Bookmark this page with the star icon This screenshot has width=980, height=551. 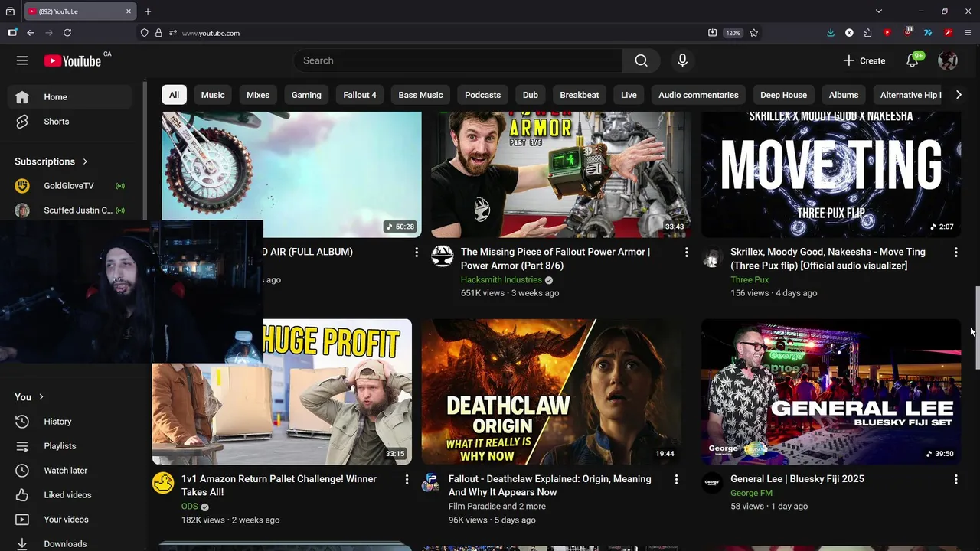pyautogui.click(x=754, y=33)
